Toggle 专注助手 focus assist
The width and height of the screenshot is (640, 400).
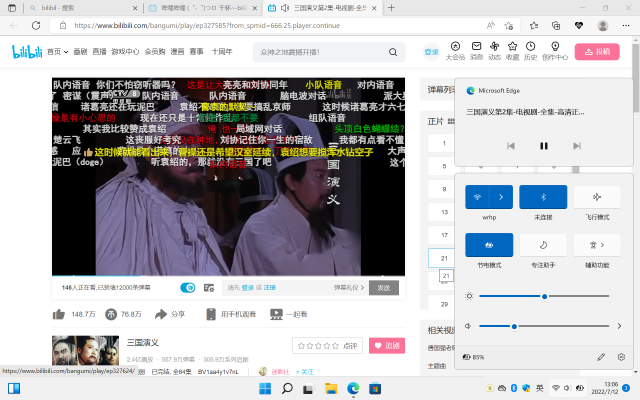543,245
